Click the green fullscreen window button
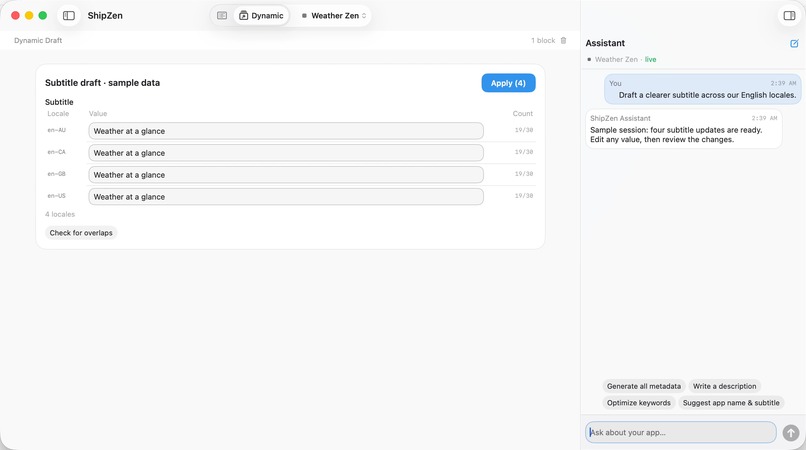 43,15
